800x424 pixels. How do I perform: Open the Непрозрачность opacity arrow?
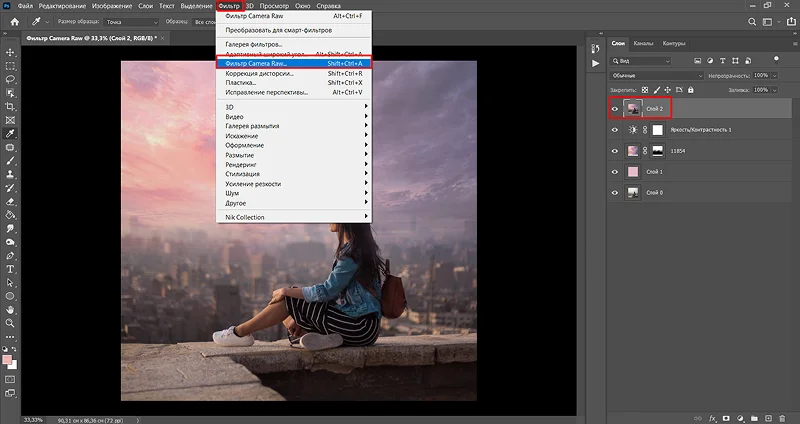[775, 76]
